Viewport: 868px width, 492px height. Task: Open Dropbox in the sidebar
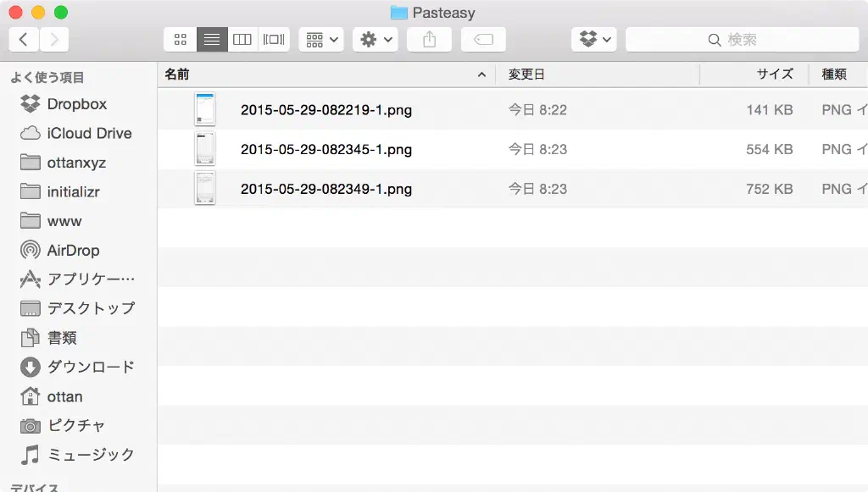(x=76, y=104)
